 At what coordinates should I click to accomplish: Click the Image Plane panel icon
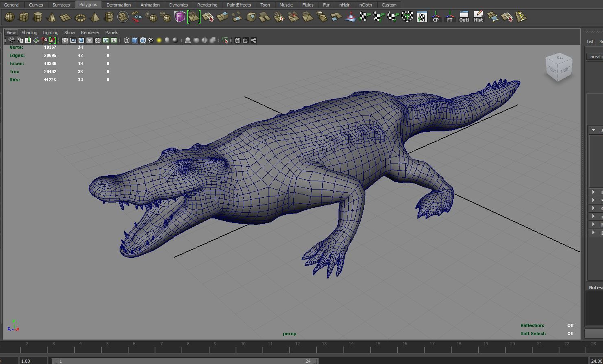[36, 40]
